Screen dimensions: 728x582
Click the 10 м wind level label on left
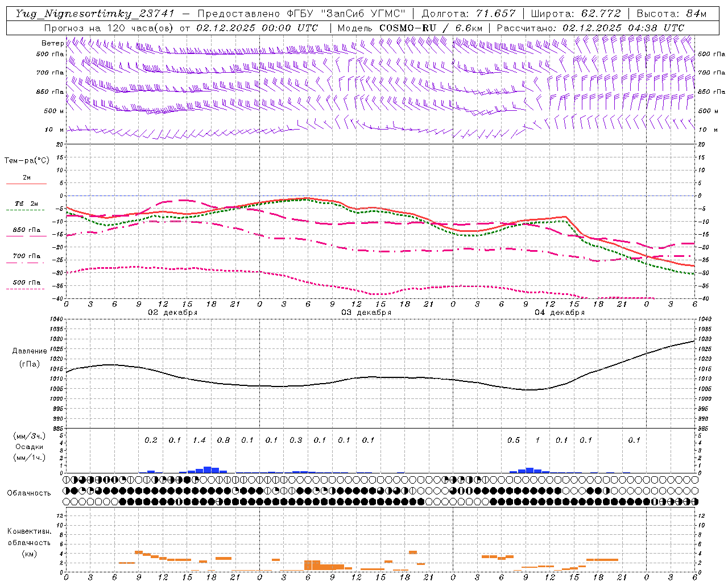tap(54, 130)
